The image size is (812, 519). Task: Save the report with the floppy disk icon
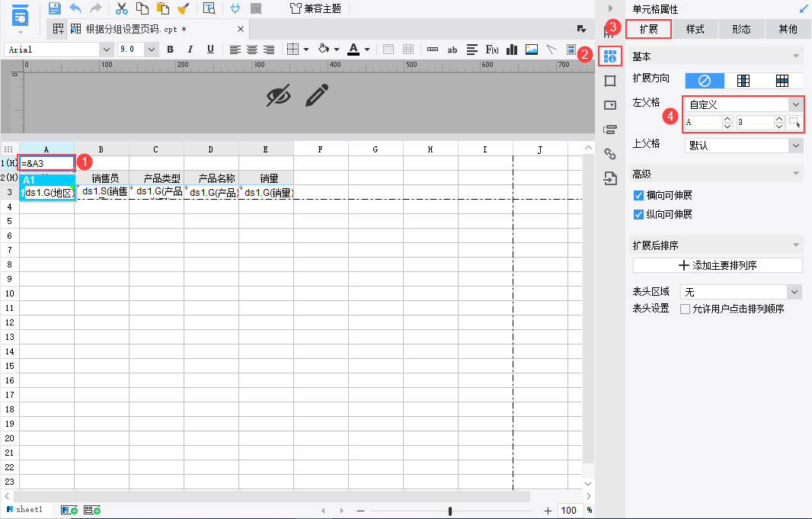54,8
